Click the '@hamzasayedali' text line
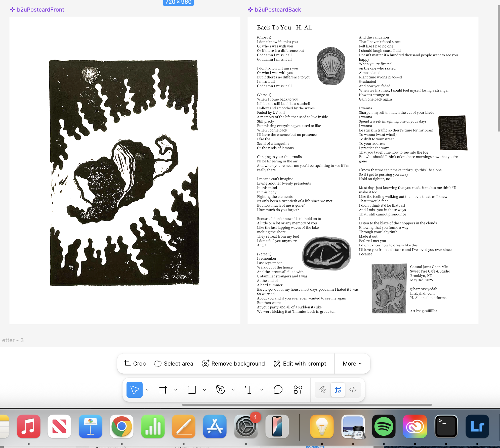The height and width of the screenshot is (448, 500). [424, 289]
